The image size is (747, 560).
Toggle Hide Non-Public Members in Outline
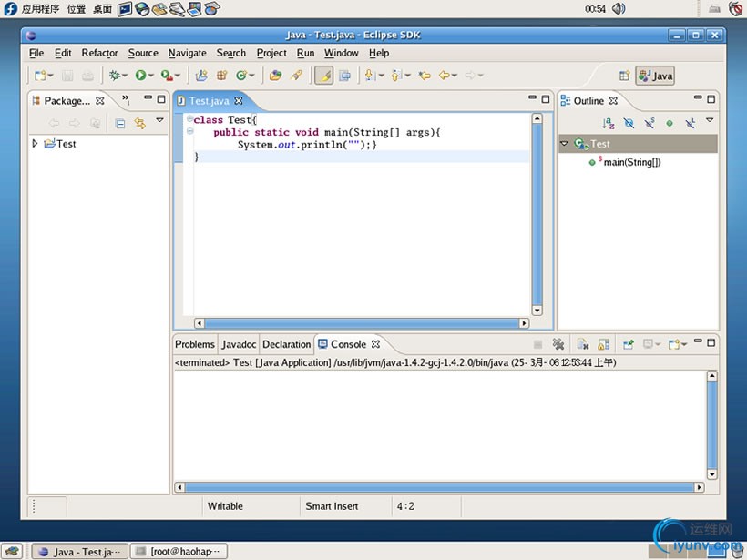point(670,123)
